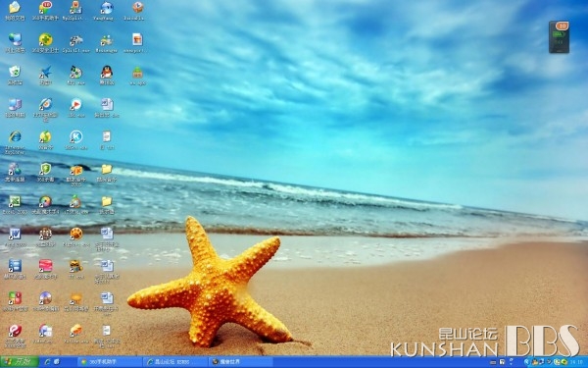588x368 pixels.
Task: Launch 360 Safe Guard yellow-green plus icon
Action: (45, 39)
